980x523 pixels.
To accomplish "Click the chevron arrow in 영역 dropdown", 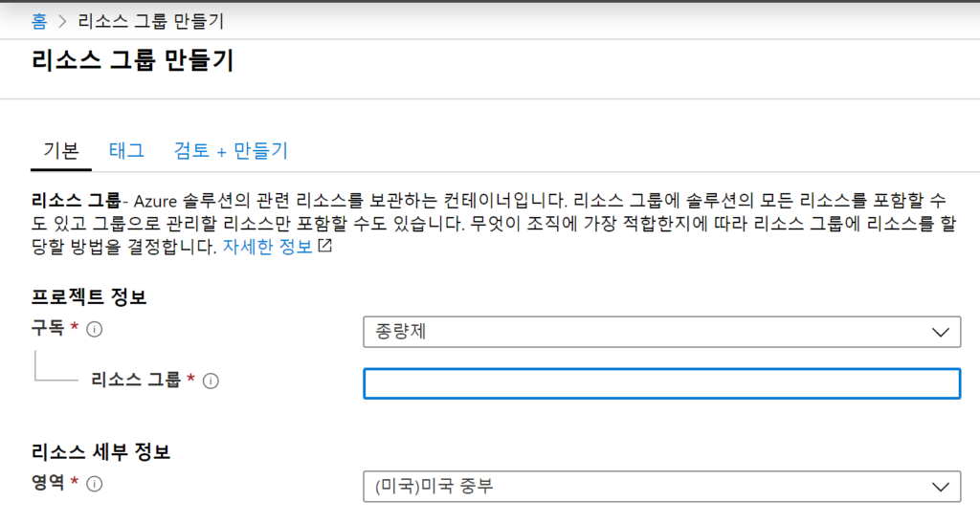I will point(939,487).
